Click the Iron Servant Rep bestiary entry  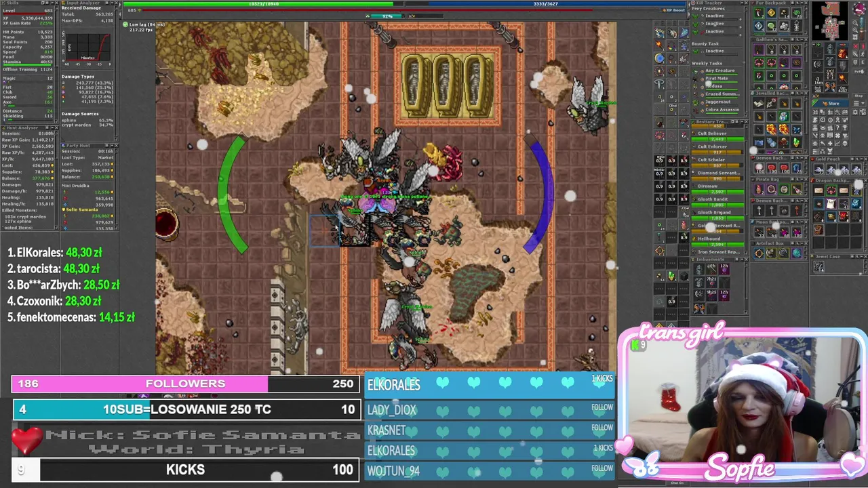click(717, 251)
